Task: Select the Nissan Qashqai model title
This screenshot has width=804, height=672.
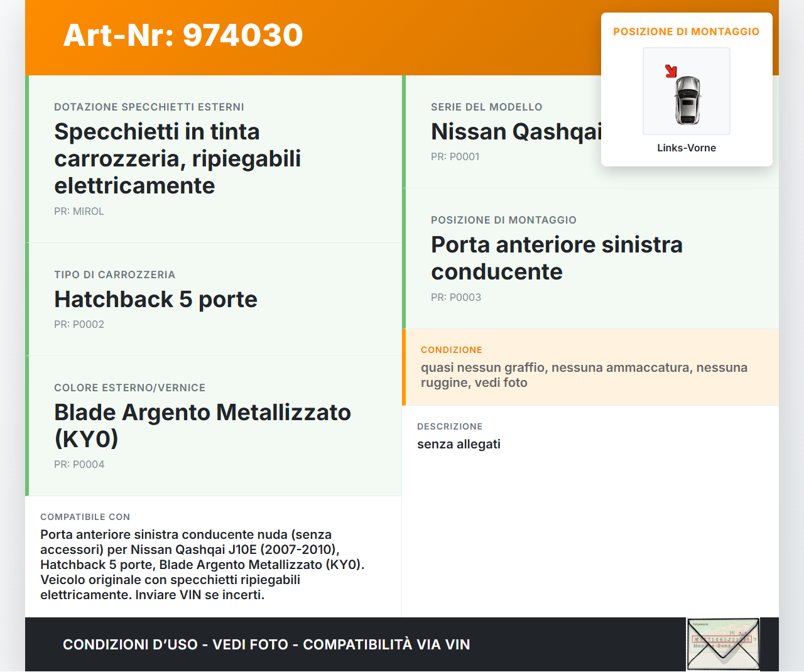Action: click(516, 132)
